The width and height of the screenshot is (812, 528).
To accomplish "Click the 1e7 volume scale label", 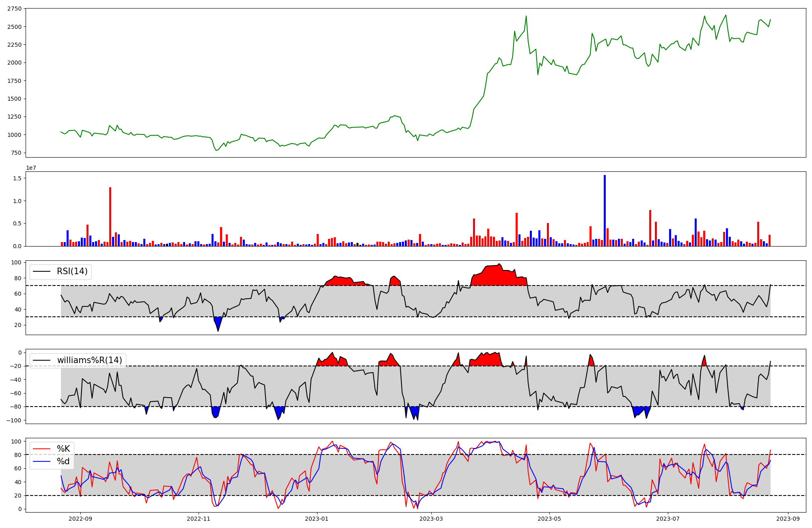I will click(x=31, y=168).
